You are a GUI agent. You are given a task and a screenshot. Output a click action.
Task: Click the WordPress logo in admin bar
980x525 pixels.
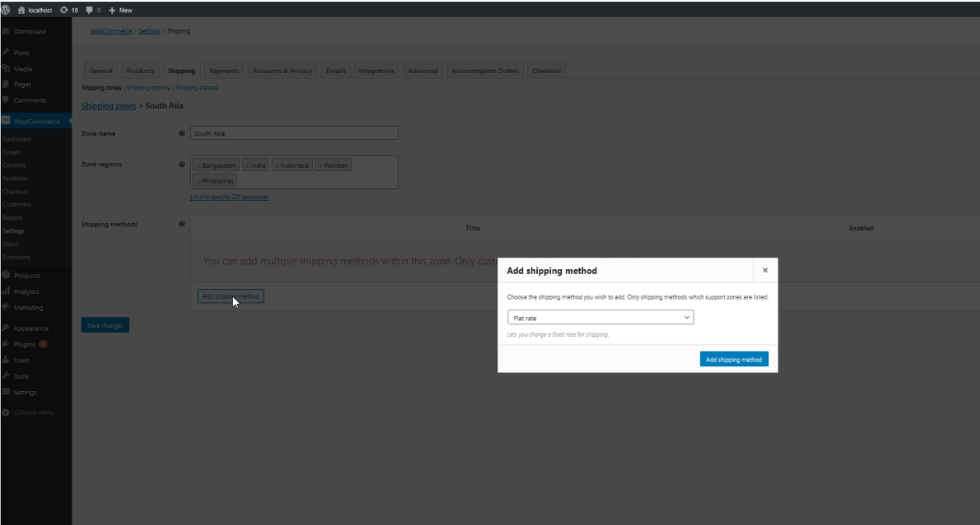point(5,10)
